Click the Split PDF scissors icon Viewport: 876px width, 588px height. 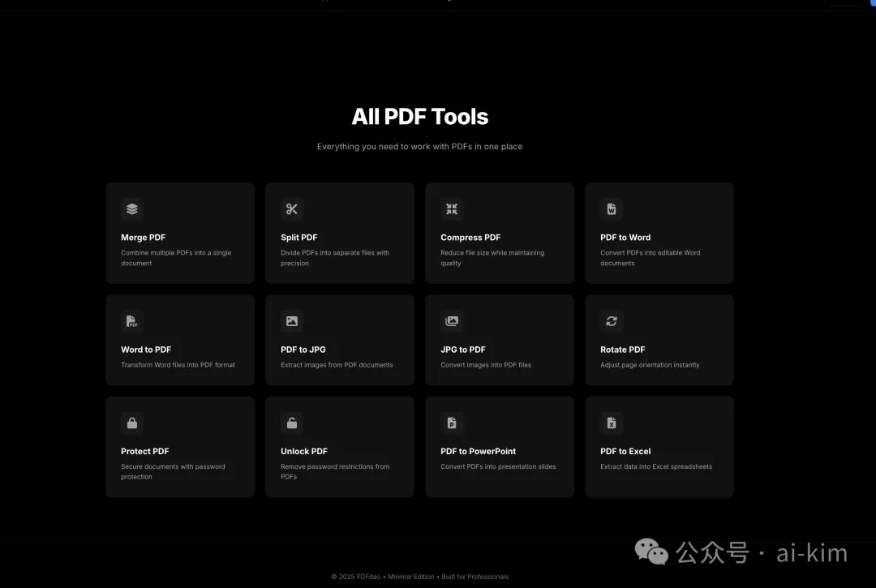(292, 209)
